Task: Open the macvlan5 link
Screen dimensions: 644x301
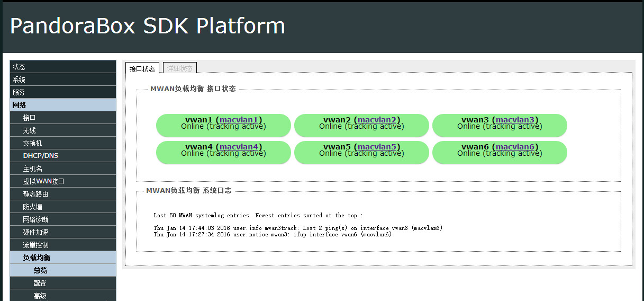Action: tap(377, 147)
